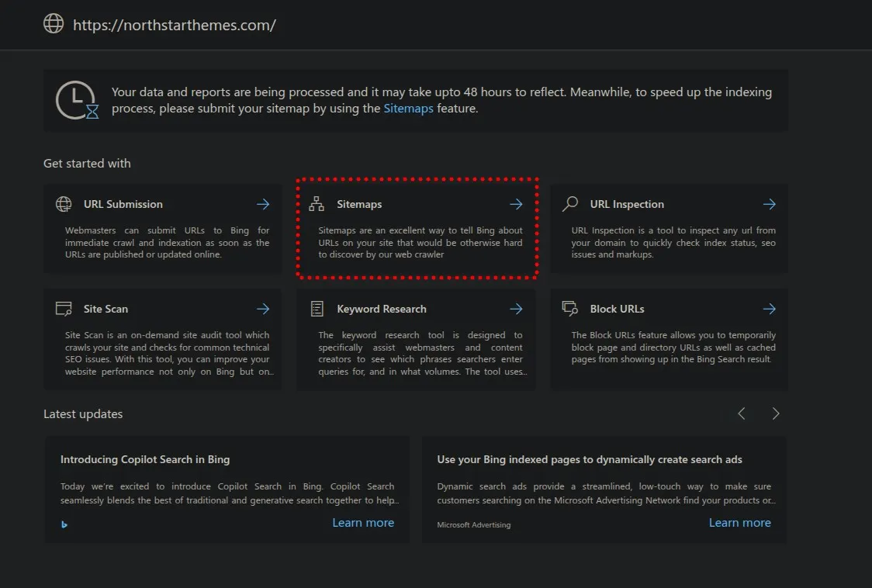Click the Get started with heading

(88, 164)
